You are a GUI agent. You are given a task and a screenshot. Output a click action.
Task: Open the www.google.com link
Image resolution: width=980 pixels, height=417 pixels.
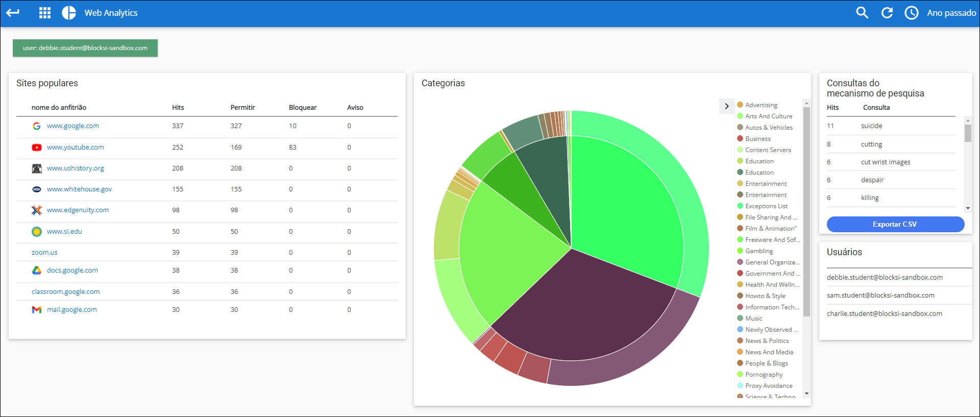[x=73, y=126]
